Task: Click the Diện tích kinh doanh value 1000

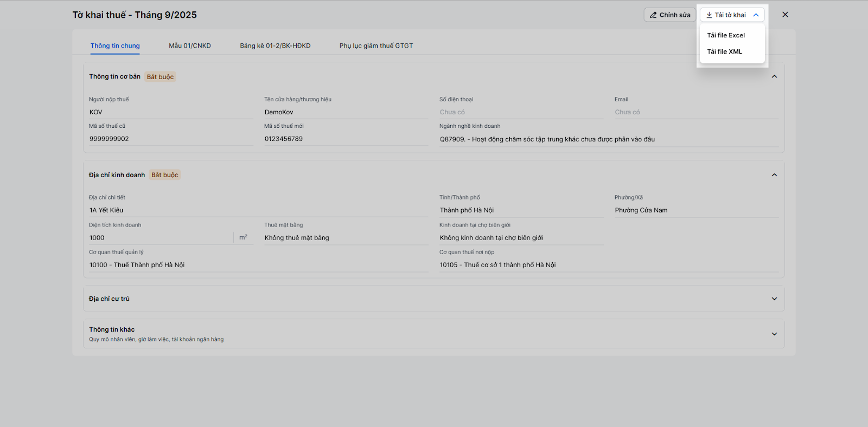Action: click(x=161, y=238)
